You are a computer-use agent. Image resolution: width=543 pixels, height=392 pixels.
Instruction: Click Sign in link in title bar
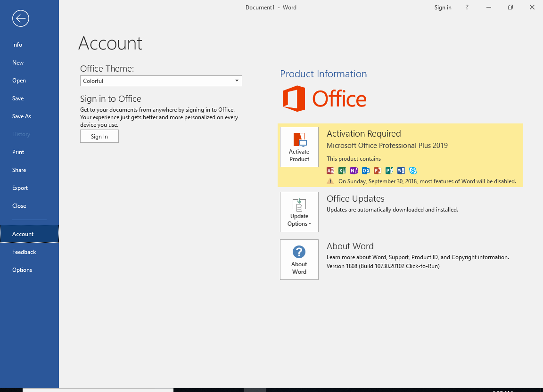(x=443, y=7)
